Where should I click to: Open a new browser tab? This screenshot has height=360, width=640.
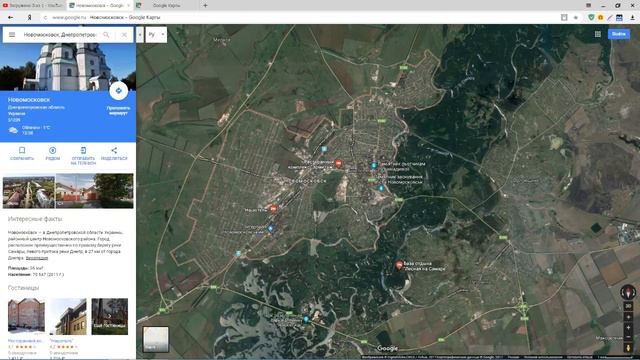pos(205,5)
